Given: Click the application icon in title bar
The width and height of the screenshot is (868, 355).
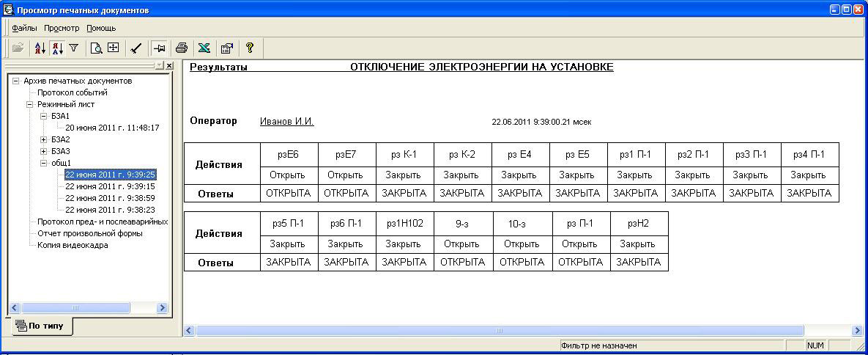Looking at the screenshot, I should 8,10.
